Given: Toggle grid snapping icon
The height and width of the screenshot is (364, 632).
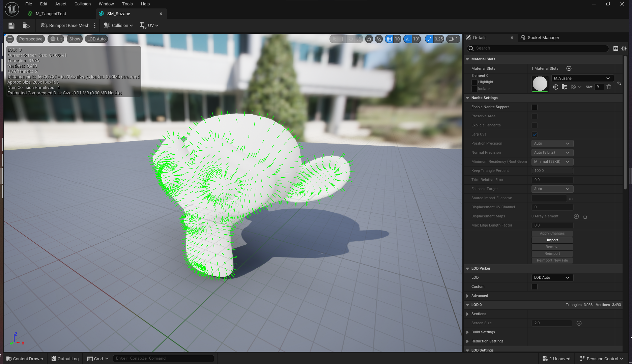Looking at the screenshot, I should tap(390, 39).
